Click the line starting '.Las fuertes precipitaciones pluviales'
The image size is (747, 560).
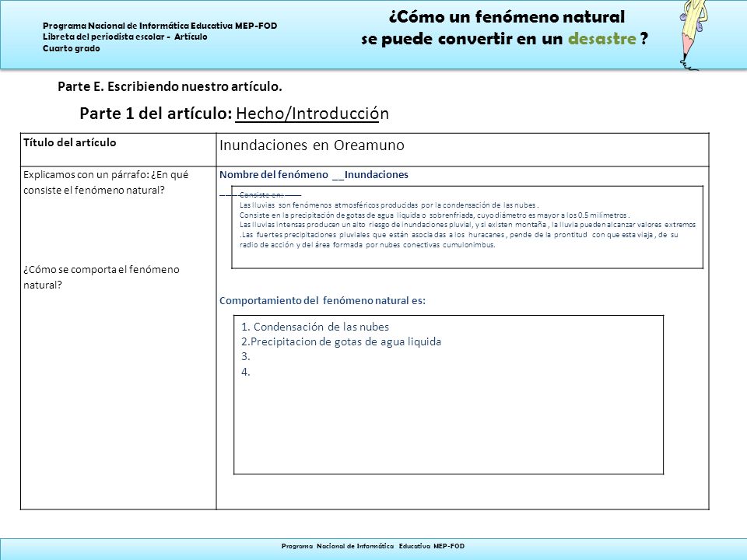pyautogui.click(x=459, y=235)
